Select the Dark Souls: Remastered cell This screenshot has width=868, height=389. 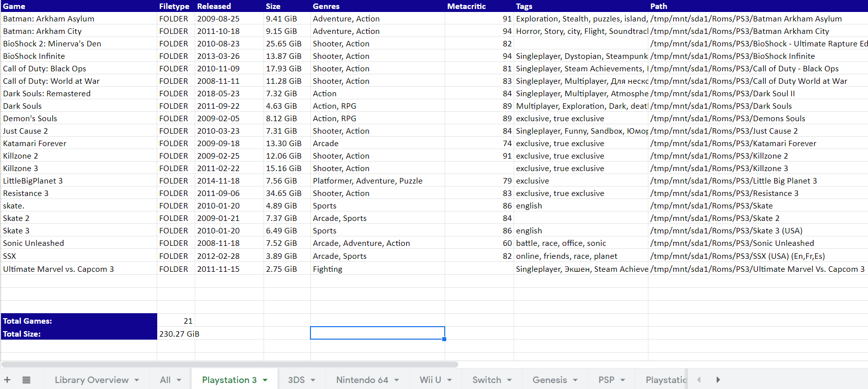(79, 93)
